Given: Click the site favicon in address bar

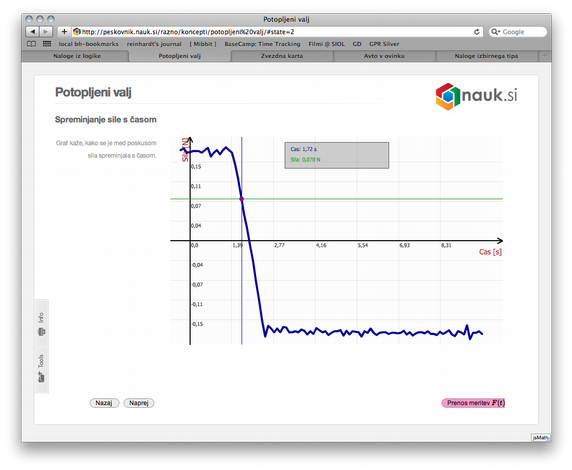Looking at the screenshot, I should click(x=77, y=32).
